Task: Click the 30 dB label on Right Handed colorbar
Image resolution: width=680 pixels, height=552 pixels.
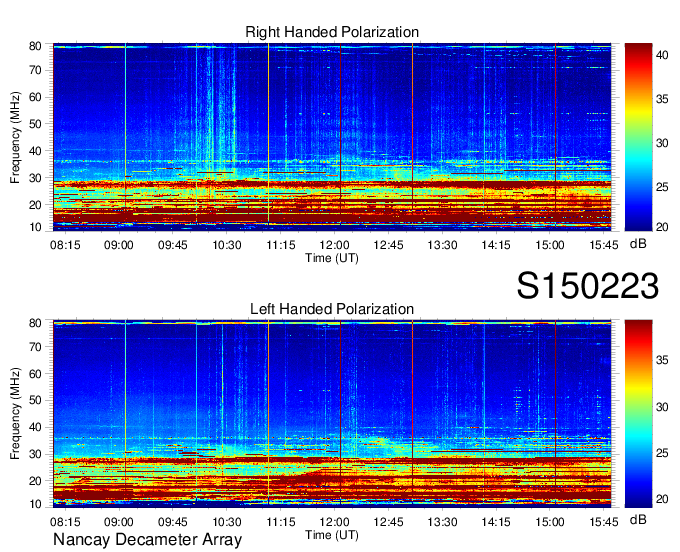Action: click(x=662, y=143)
